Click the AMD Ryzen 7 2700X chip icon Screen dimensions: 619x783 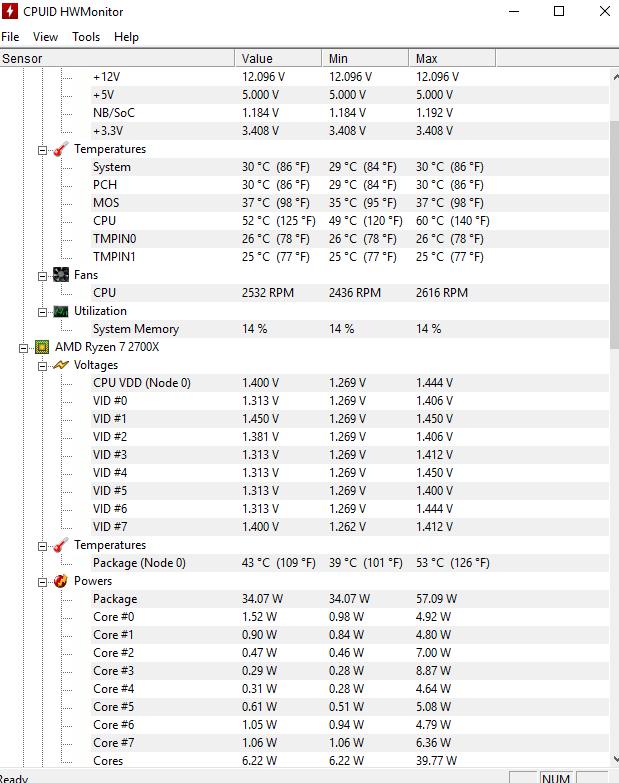(42, 347)
